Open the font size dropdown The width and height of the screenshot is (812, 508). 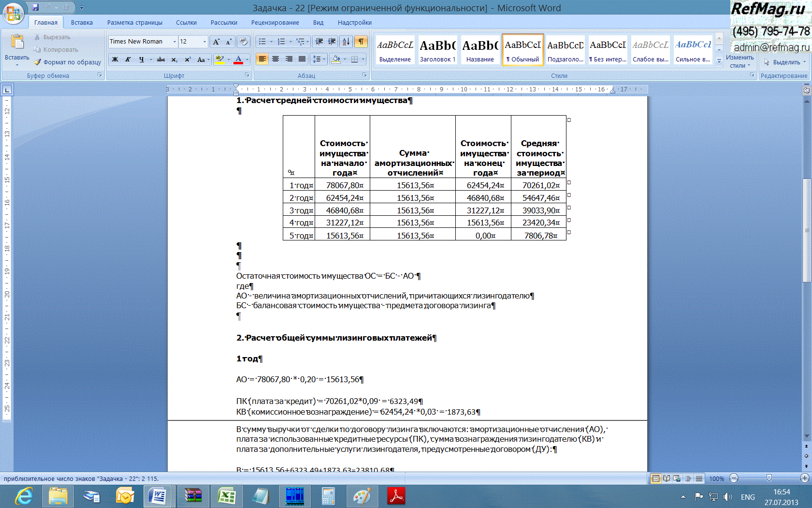[x=204, y=42]
